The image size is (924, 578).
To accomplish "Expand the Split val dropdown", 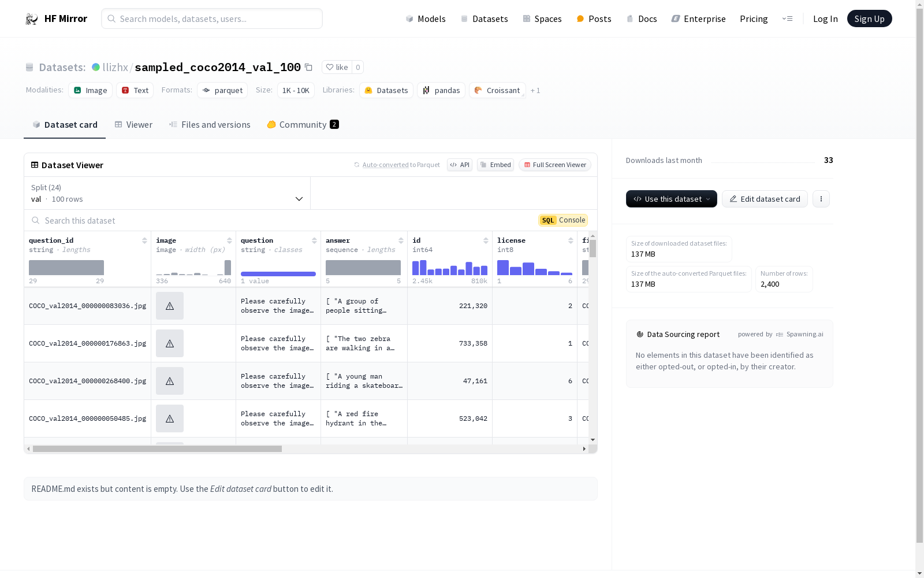I will [x=167, y=193].
